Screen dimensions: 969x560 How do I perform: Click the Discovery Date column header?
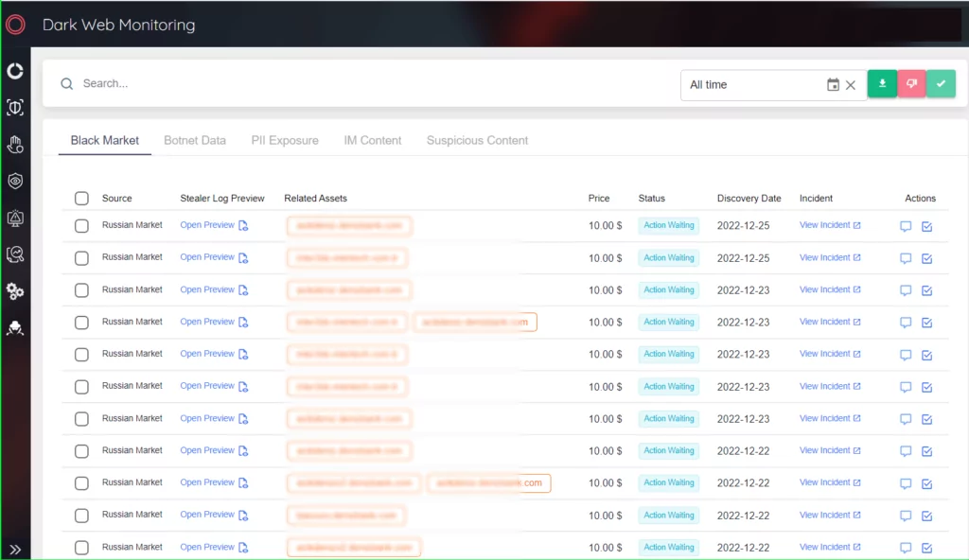click(x=749, y=199)
